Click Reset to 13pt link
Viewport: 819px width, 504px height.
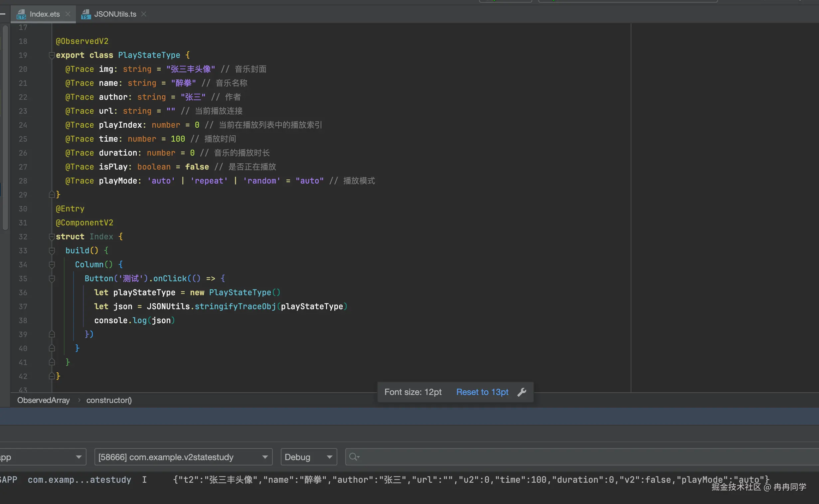point(482,392)
